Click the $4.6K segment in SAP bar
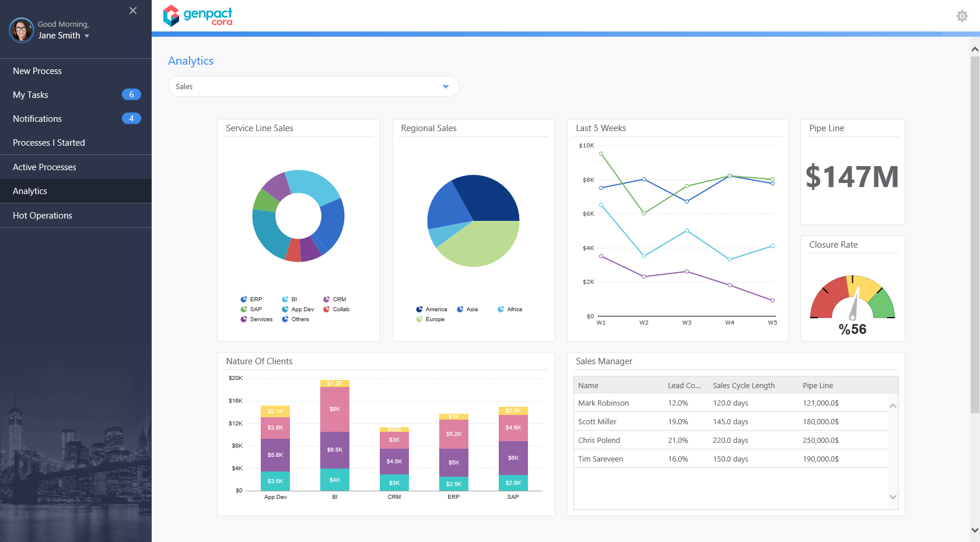Image resolution: width=980 pixels, height=542 pixels. (x=513, y=428)
